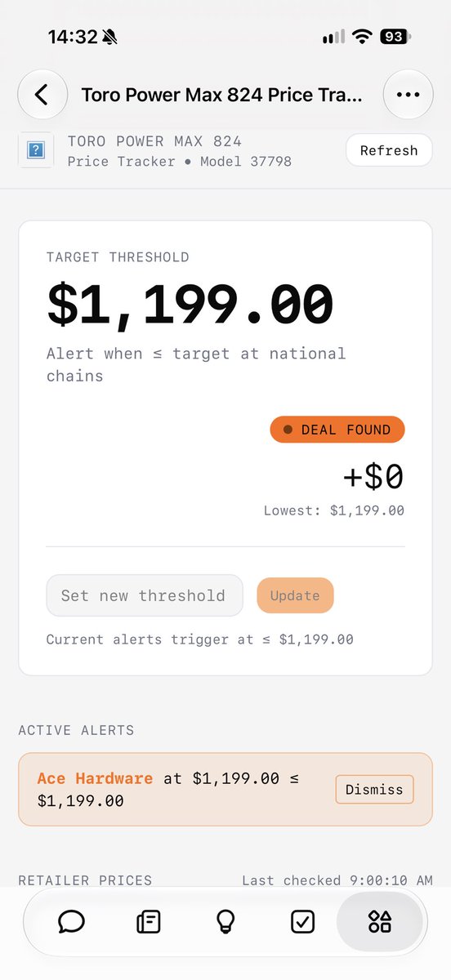Dismiss the Ace Hardware alert

(x=374, y=790)
